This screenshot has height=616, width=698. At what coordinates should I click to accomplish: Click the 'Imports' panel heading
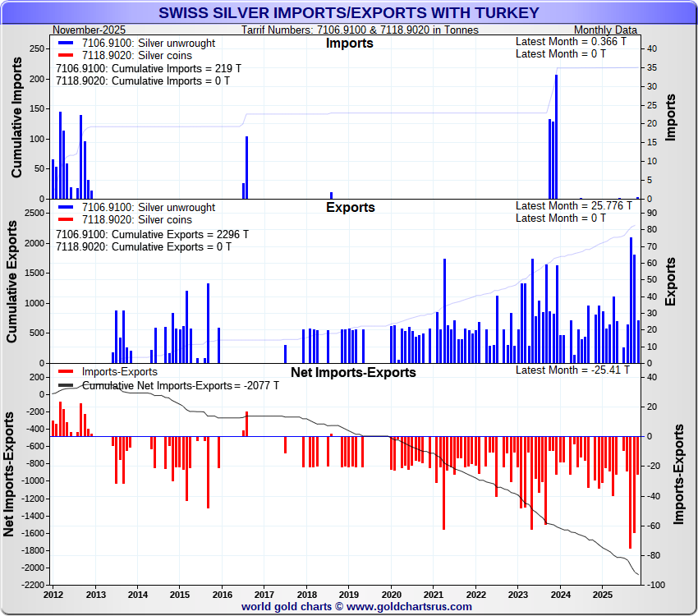(x=350, y=44)
